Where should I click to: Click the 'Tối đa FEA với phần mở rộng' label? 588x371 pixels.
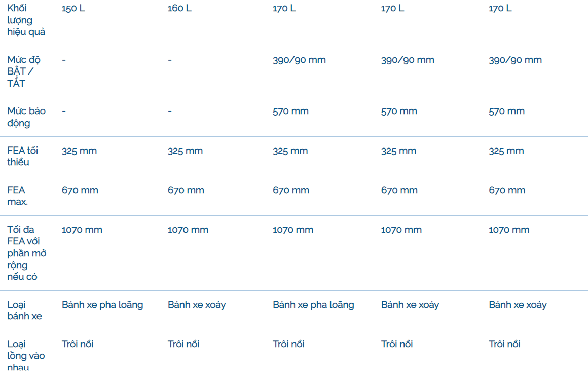click(x=27, y=253)
